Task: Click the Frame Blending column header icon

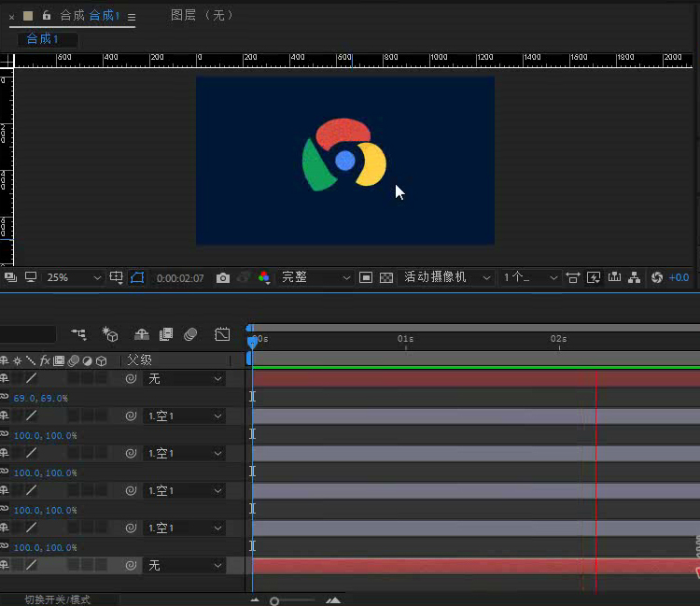Action: 59,360
